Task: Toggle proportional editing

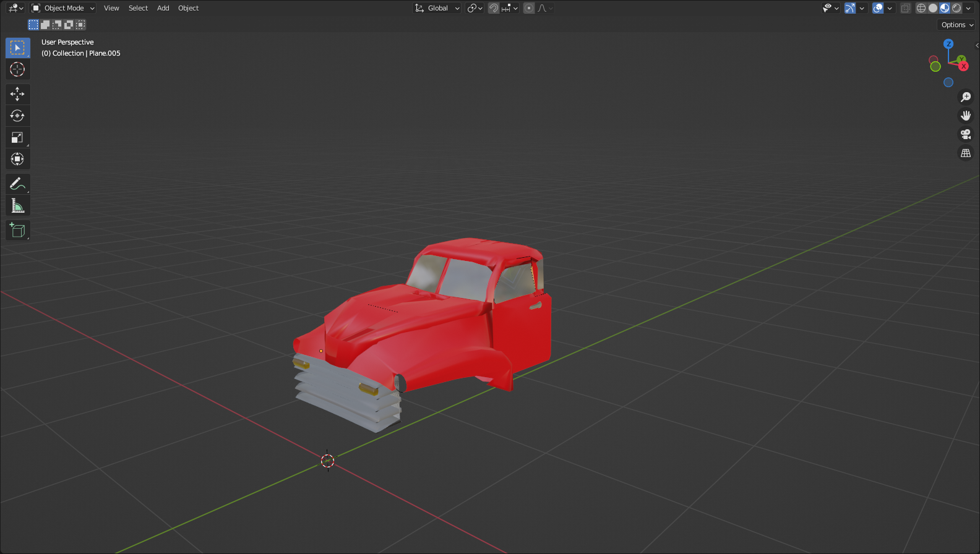Action: pos(529,8)
